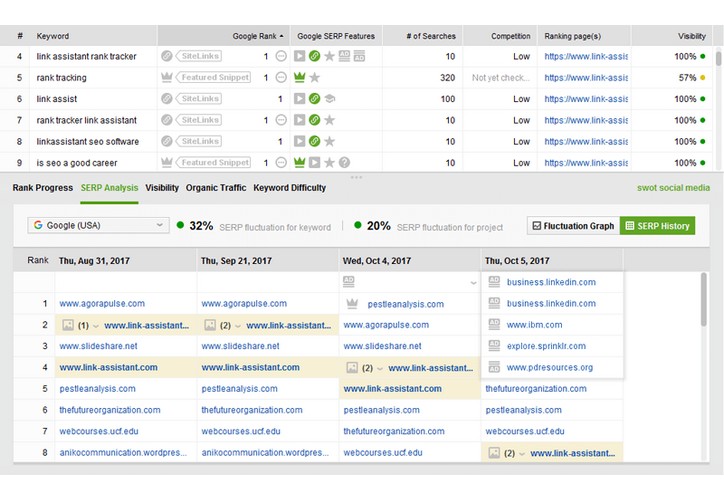Click the graduation cap icon in the link assist row
The width and height of the screenshot is (724, 500).
pos(330,99)
